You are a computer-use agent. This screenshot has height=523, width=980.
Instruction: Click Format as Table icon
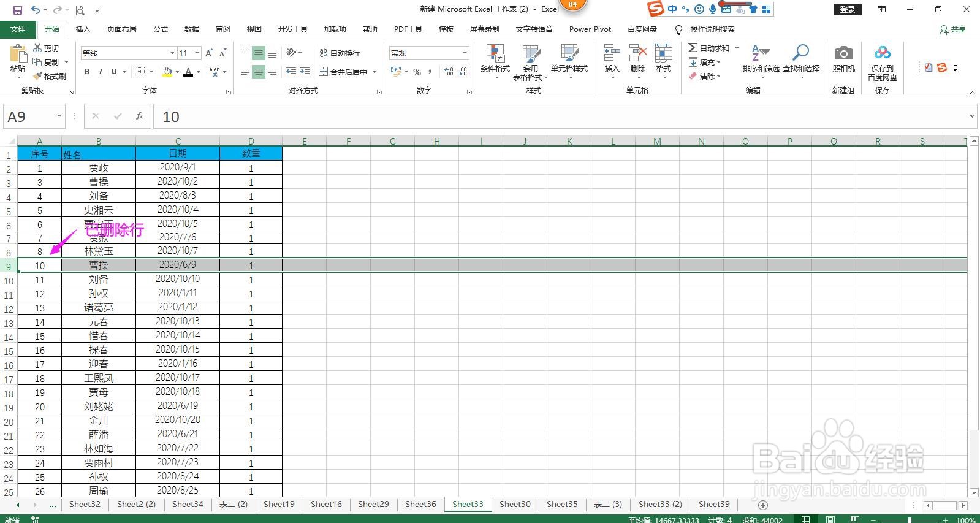click(x=531, y=53)
